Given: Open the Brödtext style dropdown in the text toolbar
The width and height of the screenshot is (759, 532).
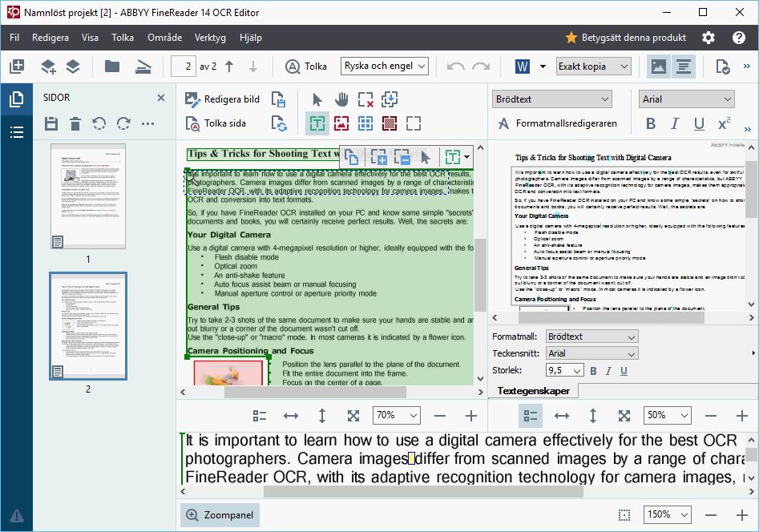Looking at the screenshot, I should tap(552, 99).
